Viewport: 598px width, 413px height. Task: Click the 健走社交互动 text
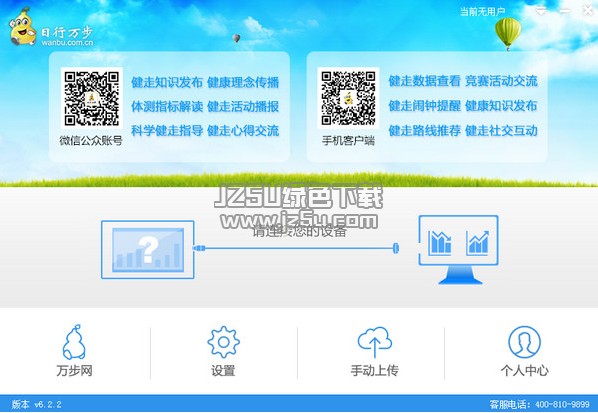(501, 130)
